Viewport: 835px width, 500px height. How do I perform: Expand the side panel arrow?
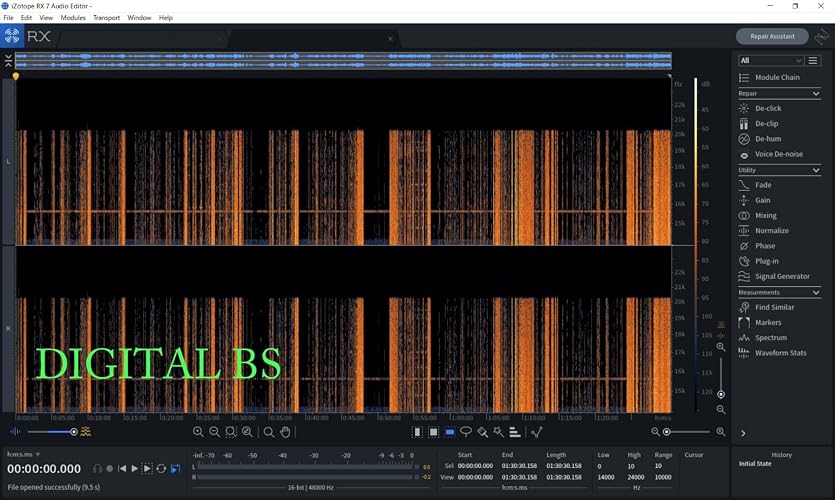743,433
